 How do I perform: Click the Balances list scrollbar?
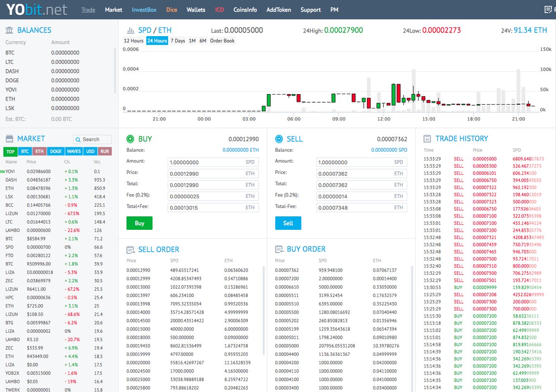coord(115,70)
